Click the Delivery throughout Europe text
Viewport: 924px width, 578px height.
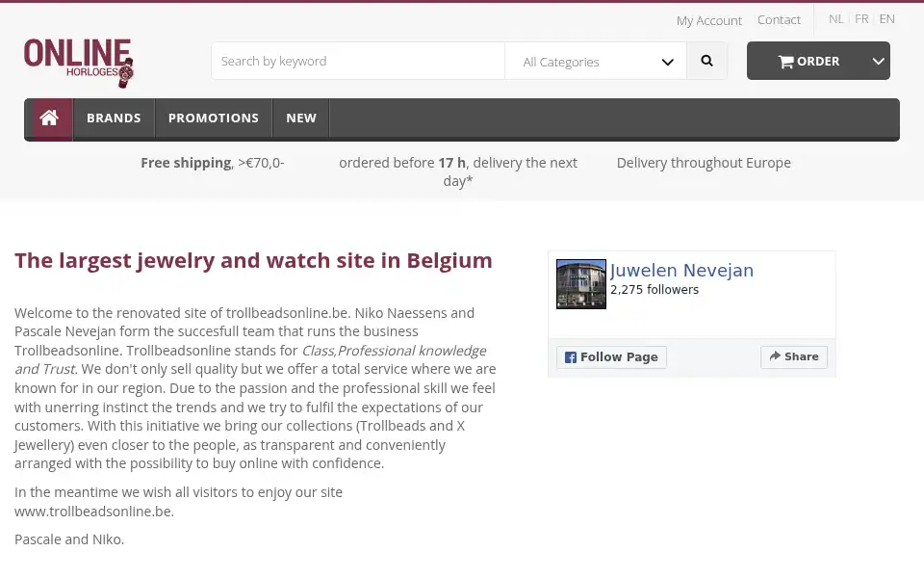tap(704, 163)
